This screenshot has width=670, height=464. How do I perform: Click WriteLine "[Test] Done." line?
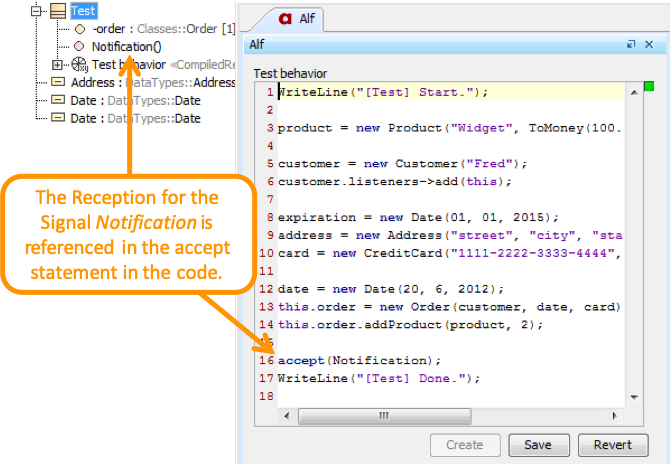click(379, 379)
